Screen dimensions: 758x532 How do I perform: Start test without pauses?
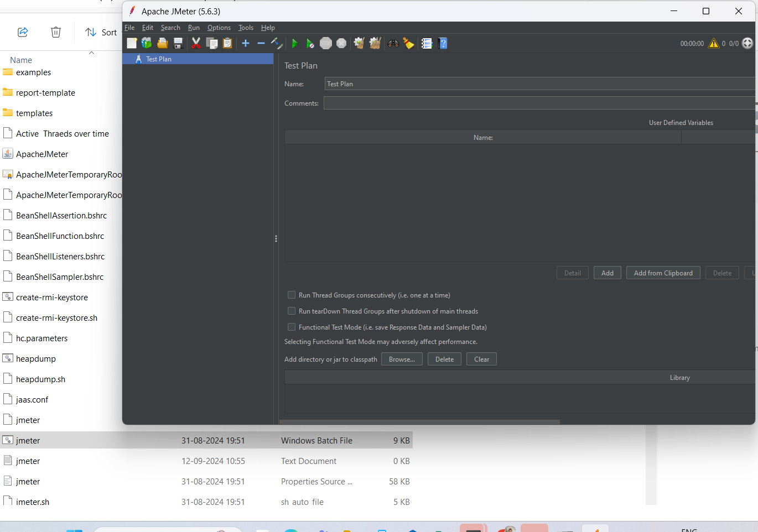click(x=310, y=43)
